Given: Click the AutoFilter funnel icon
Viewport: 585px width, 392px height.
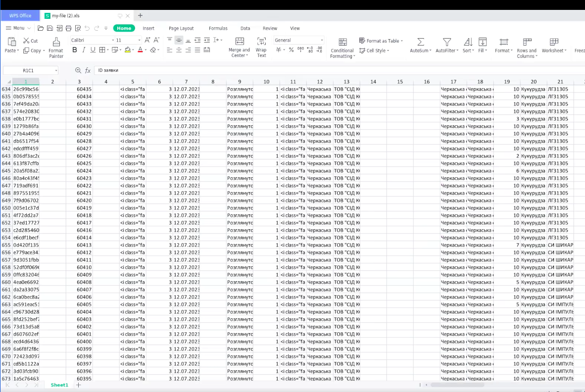Looking at the screenshot, I should click(446, 42).
